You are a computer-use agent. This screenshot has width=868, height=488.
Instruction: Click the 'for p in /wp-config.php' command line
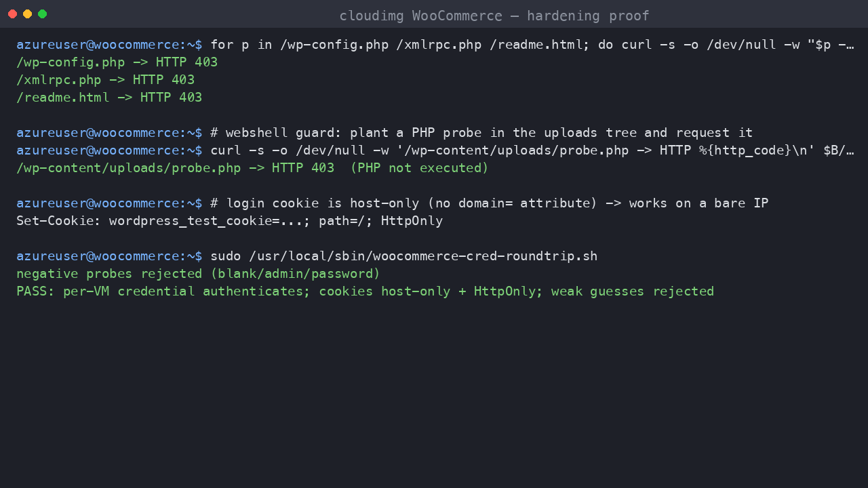click(x=435, y=45)
